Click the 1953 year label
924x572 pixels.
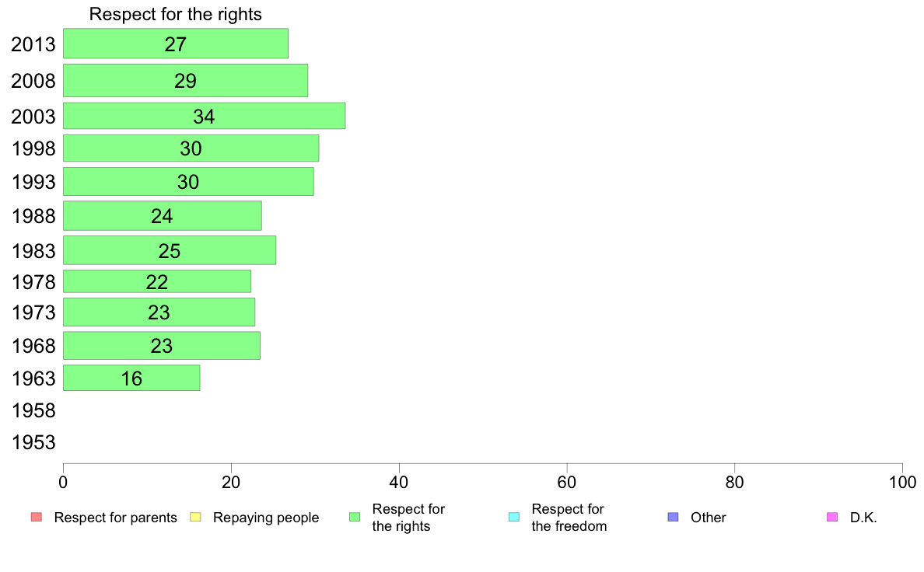click(x=33, y=442)
